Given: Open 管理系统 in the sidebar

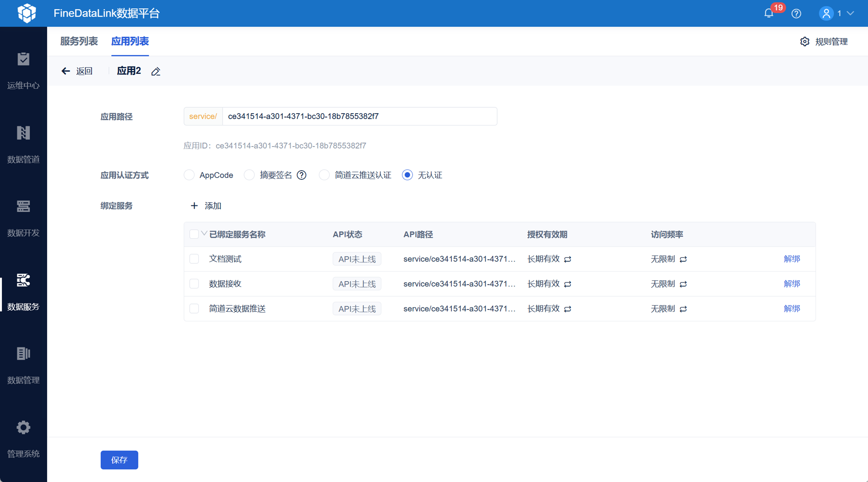Looking at the screenshot, I should click(23, 440).
